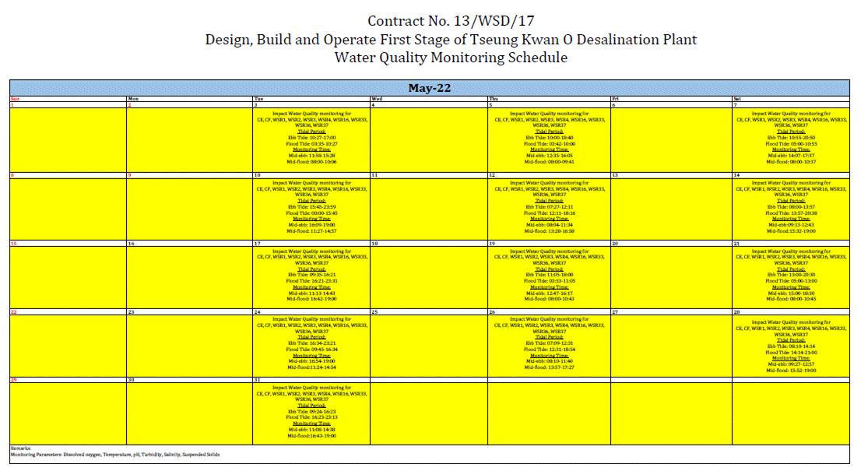Screen dimensions: 868x471
Task: Open the May 3 monitoring entry
Action: 311,139
